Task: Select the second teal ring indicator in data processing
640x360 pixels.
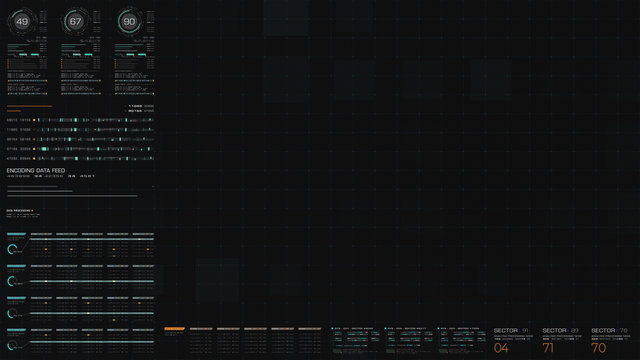Action: point(12,281)
